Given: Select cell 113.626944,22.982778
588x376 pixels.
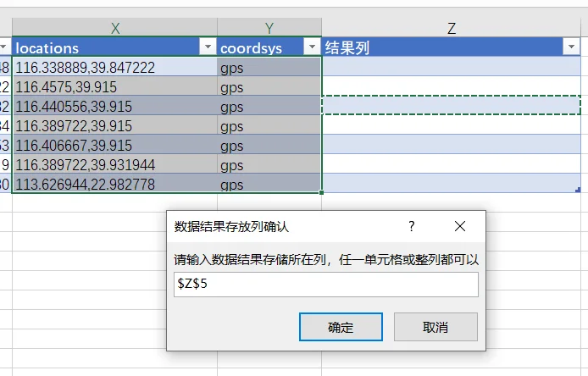Looking at the screenshot, I should pos(114,183).
